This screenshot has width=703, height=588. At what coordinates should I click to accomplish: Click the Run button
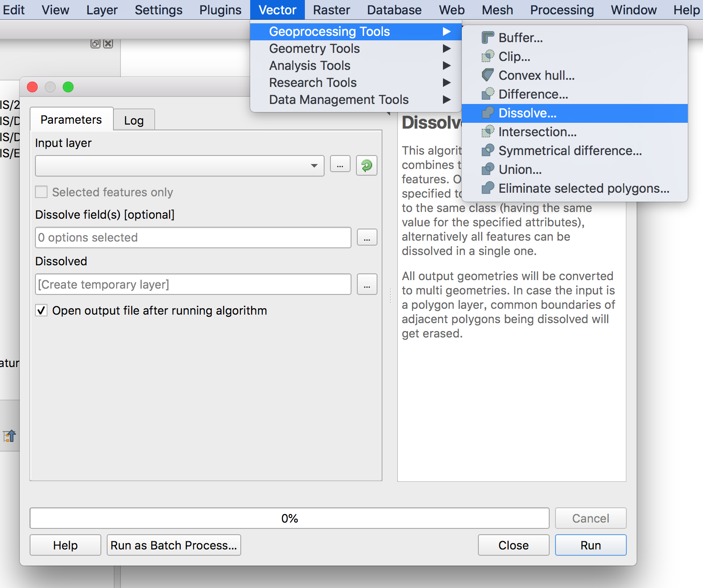click(x=591, y=545)
